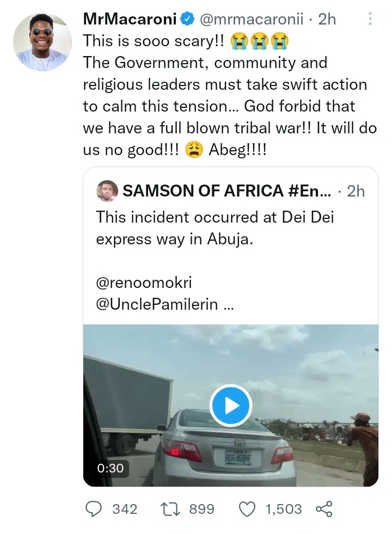Click the share icon
The image size is (392, 534).
[324, 509]
